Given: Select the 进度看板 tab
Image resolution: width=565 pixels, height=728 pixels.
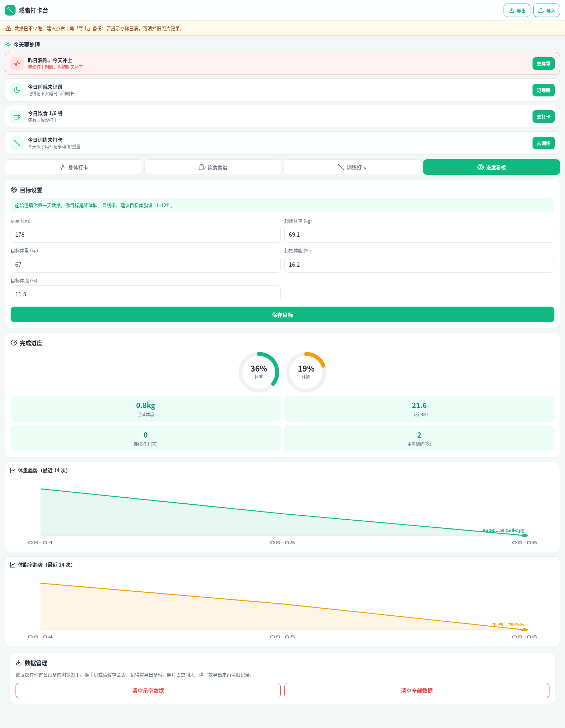Looking at the screenshot, I should tap(492, 167).
